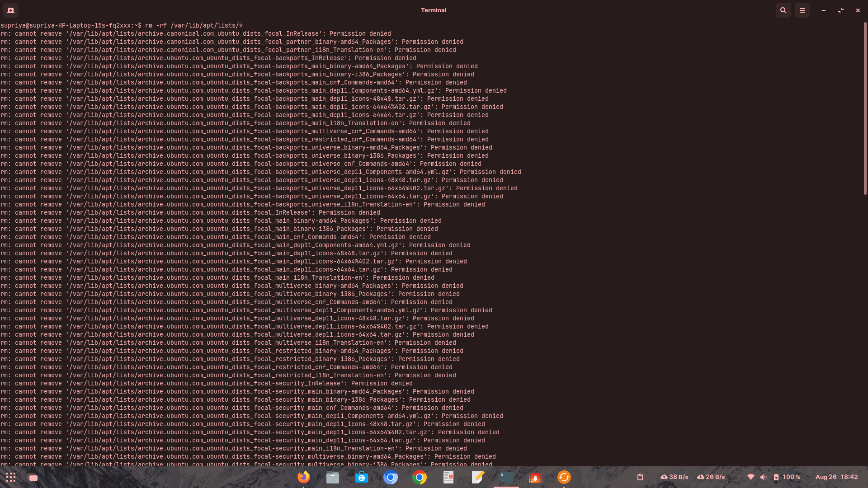Click the 38 B/s network speed indicator
Screen dimensions: 868x488
point(674,477)
